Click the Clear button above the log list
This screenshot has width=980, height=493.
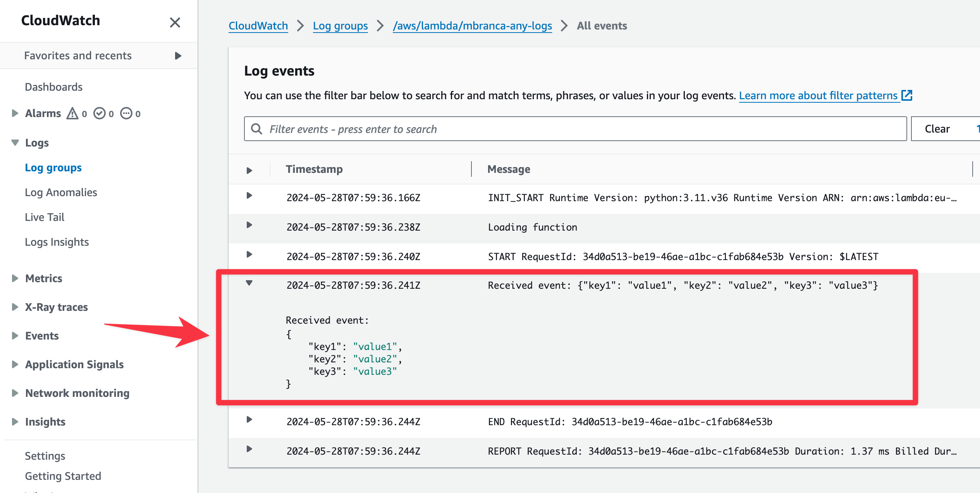937,128
